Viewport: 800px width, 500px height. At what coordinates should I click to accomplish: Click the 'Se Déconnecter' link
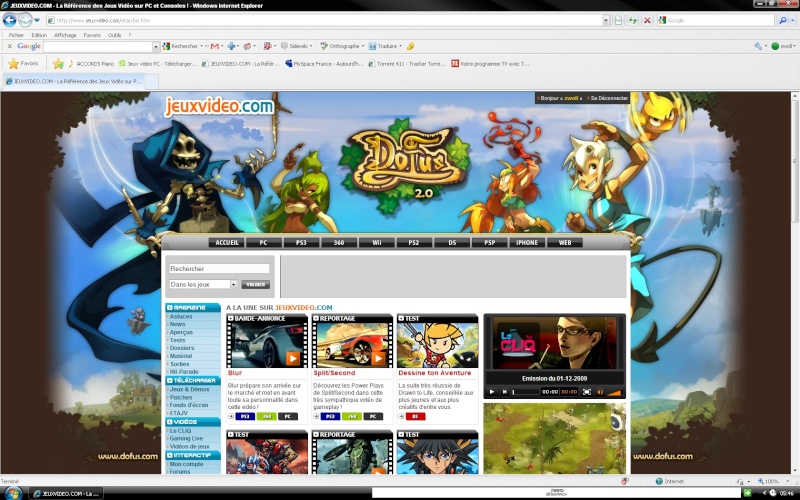click(609, 98)
